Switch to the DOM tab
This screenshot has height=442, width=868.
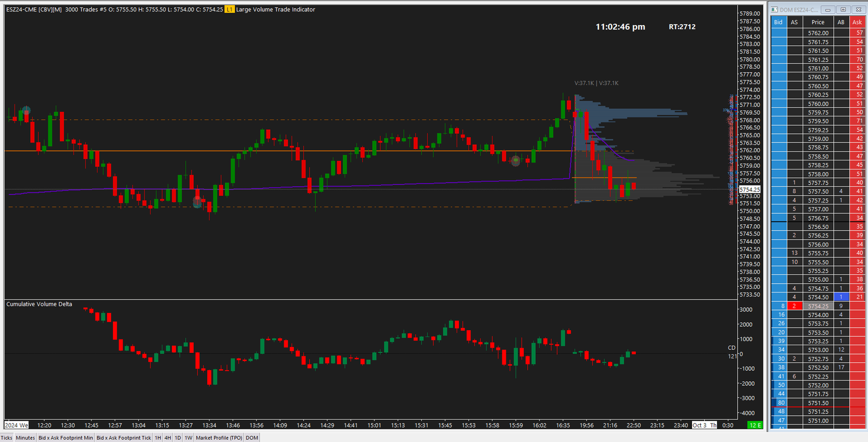(x=251, y=437)
